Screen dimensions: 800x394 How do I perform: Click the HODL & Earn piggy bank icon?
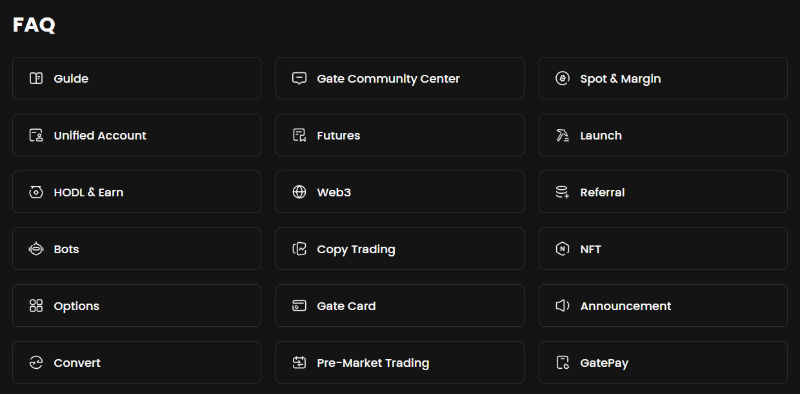point(36,192)
